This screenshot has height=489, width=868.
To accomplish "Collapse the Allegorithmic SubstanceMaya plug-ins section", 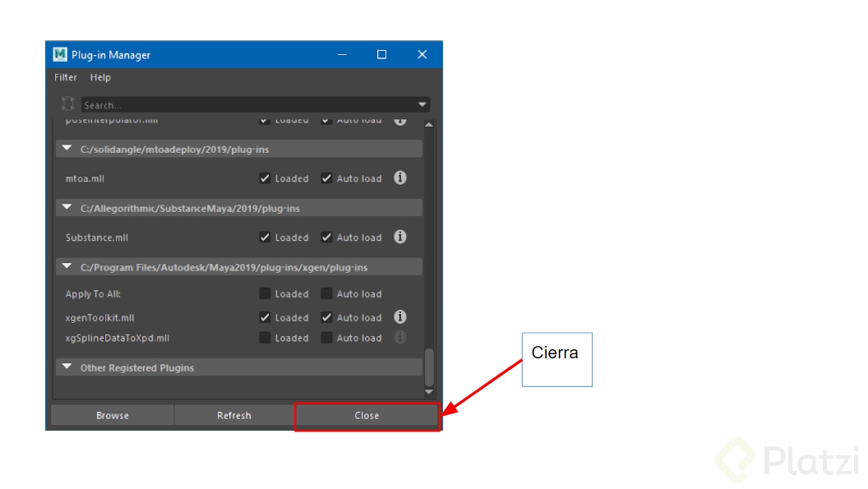I will click(67, 208).
